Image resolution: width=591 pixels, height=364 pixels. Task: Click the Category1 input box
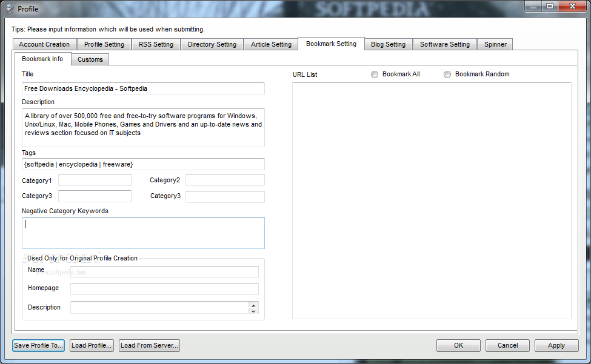(x=95, y=180)
